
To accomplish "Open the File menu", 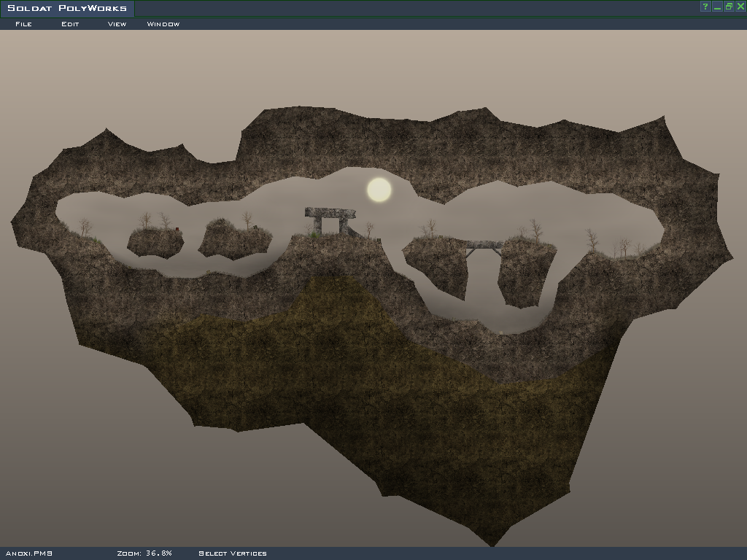I will coord(23,24).
